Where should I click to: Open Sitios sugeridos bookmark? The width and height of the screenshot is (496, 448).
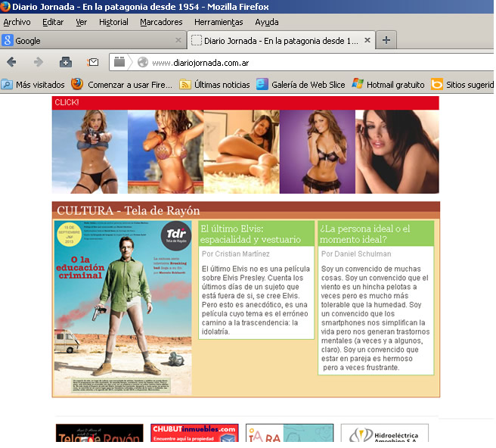[462, 85]
